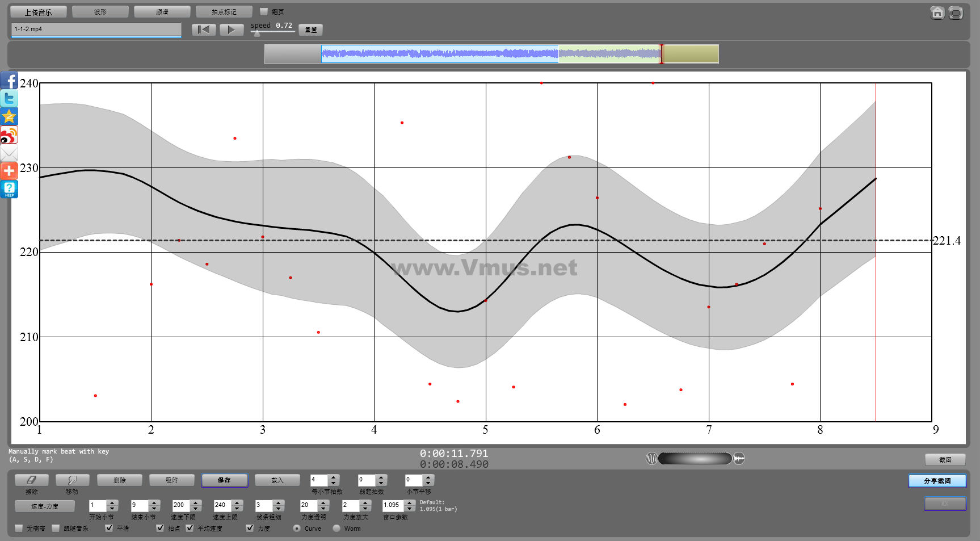
Task: Click the 1-1-2.mp4 filename field
Action: click(96, 30)
